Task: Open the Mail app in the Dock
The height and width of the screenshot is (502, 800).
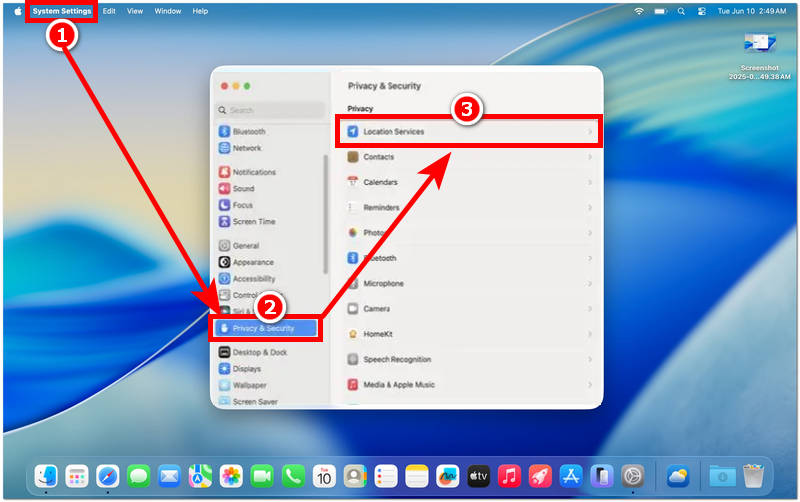Action: pyautogui.click(x=169, y=476)
